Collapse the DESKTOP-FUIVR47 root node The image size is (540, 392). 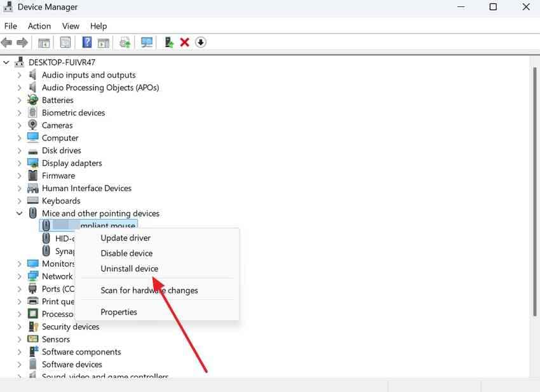pyautogui.click(x=6, y=62)
